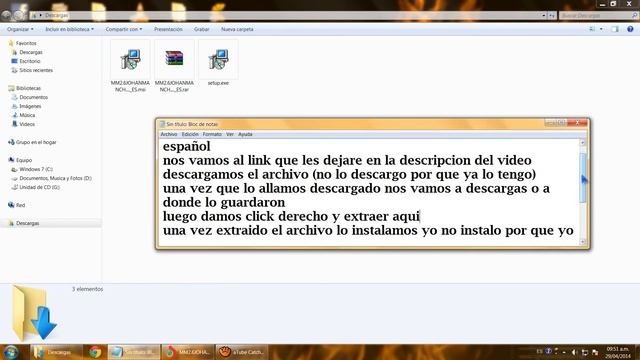This screenshot has width=640, height=360.
Task: Switch to Descargas Explorer taskbar button
Action: (56, 352)
